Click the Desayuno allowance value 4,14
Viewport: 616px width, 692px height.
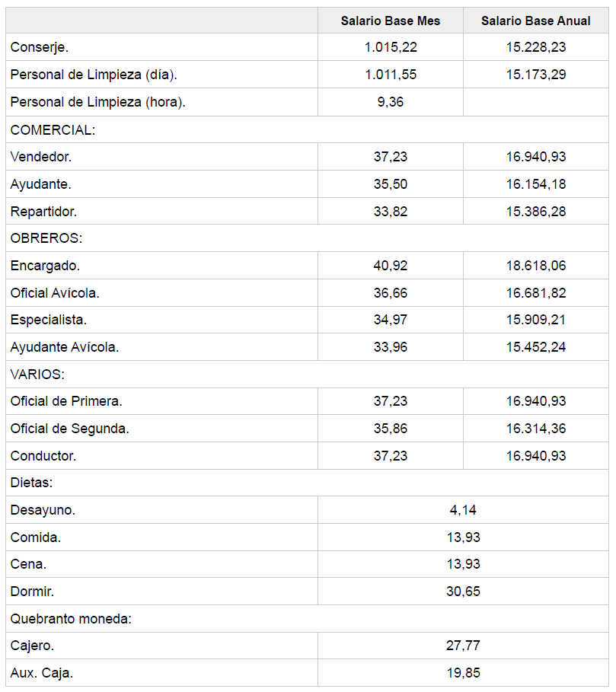463,510
